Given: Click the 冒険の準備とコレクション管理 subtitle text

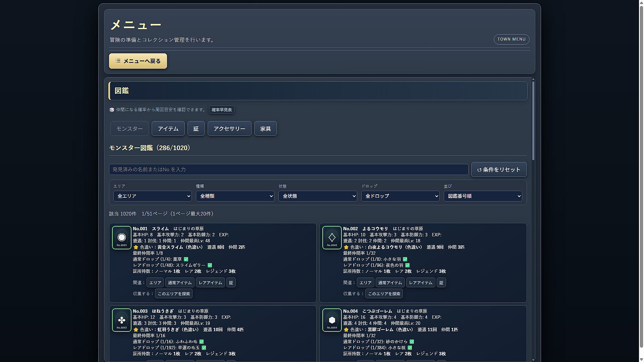Looking at the screenshot, I should tap(162, 40).
